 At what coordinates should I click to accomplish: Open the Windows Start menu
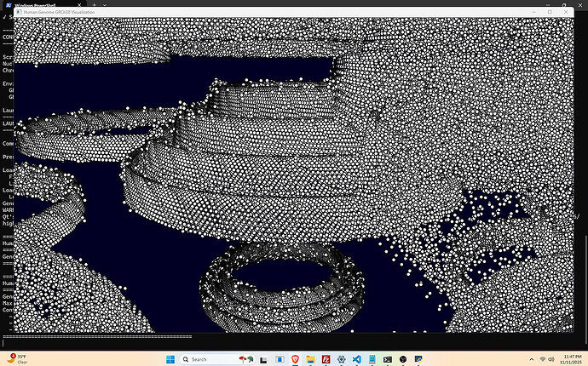pos(170,359)
